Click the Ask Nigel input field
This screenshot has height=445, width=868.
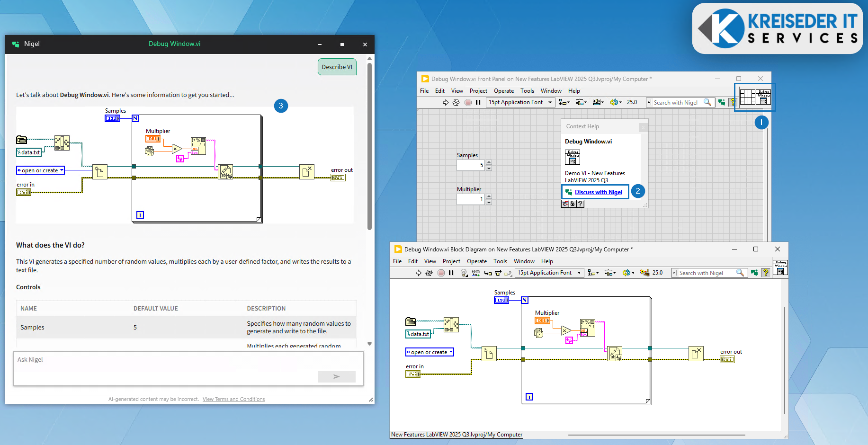[188, 368]
